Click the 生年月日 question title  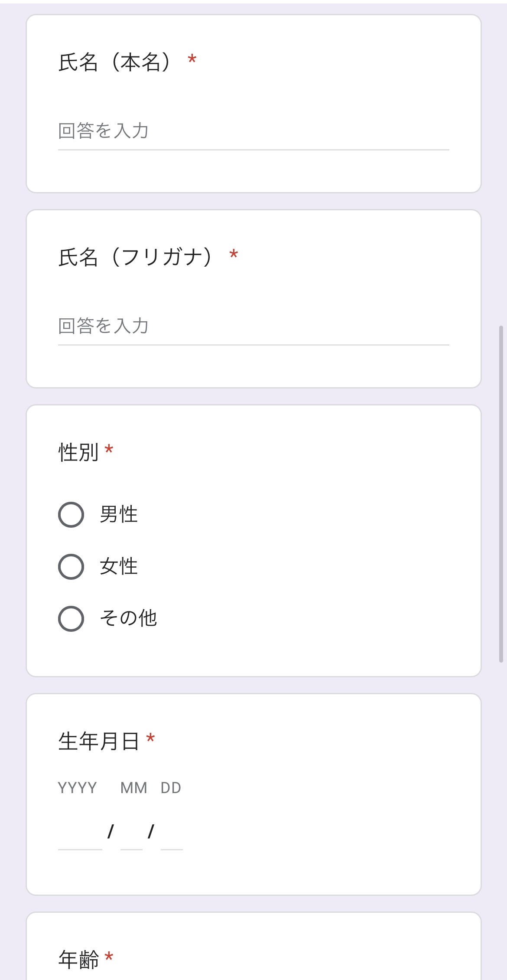click(98, 741)
